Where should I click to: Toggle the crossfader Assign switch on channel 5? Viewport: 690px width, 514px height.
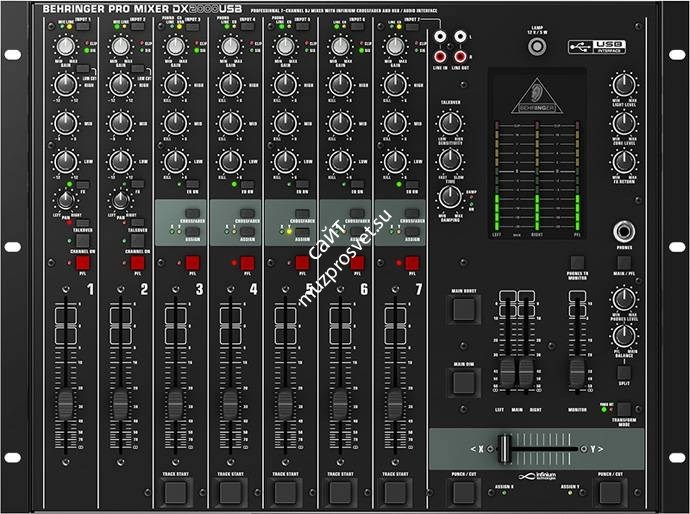coord(302,232)
